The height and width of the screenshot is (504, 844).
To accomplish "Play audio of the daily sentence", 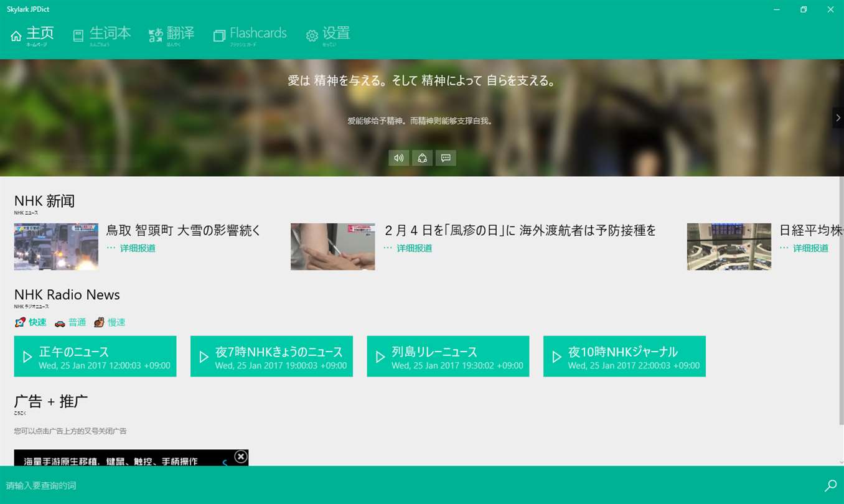I will point(399,158).
